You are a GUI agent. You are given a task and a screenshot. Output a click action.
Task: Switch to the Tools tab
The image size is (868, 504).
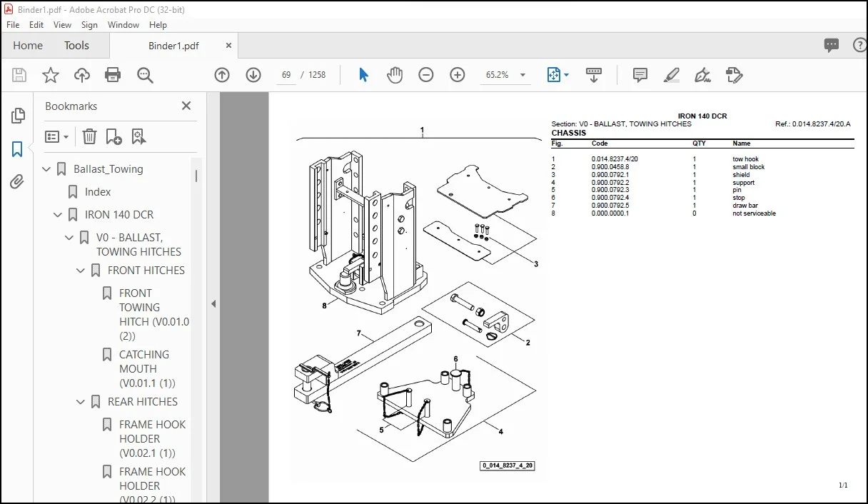pos(76,45)
